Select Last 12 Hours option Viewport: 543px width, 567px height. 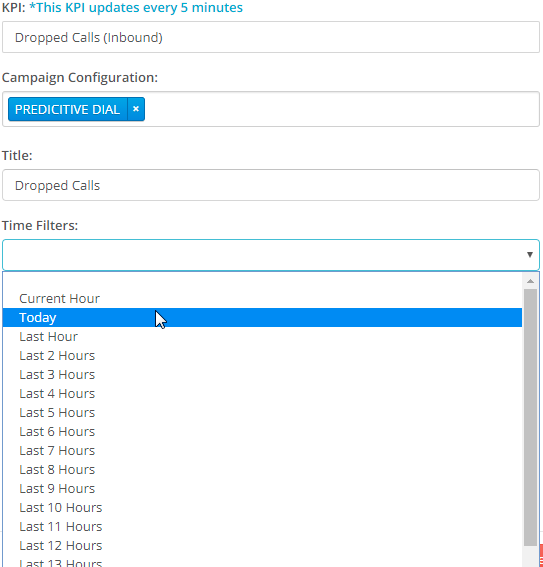(x=262, y=545)
